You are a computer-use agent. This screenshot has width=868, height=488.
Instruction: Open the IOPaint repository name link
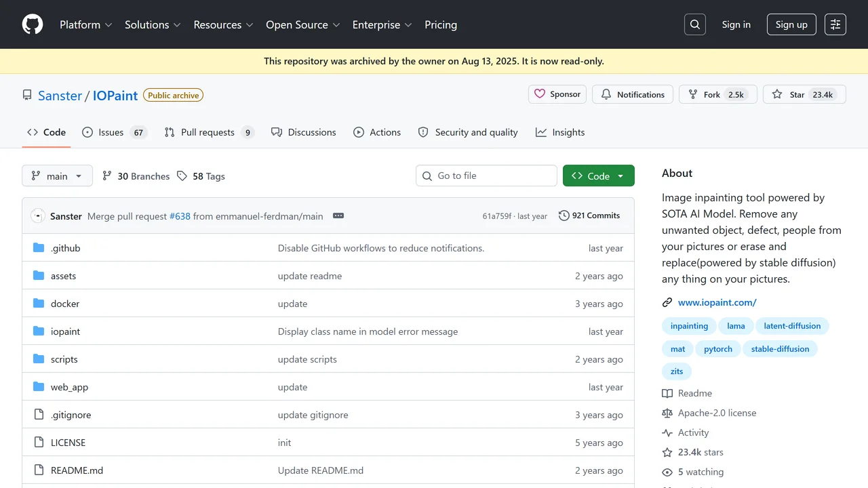point(115,96)
